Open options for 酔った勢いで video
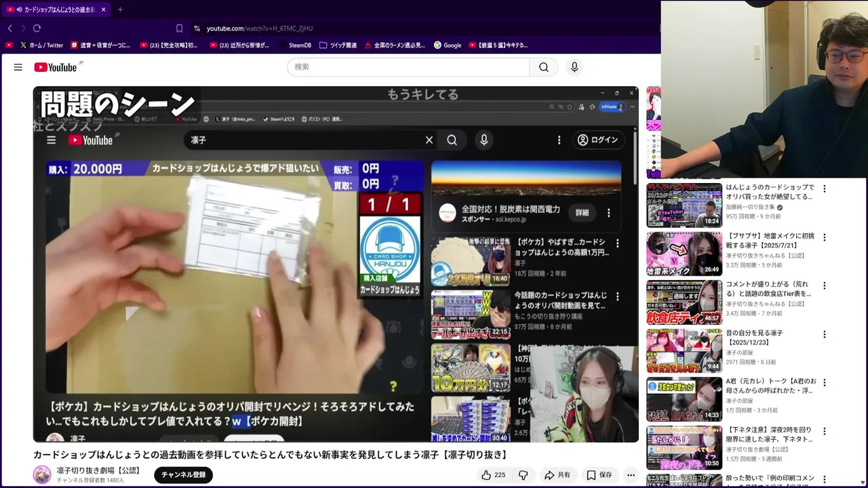Screen dimensions: 868x488 pyautogui.click(x=825, y=480)
